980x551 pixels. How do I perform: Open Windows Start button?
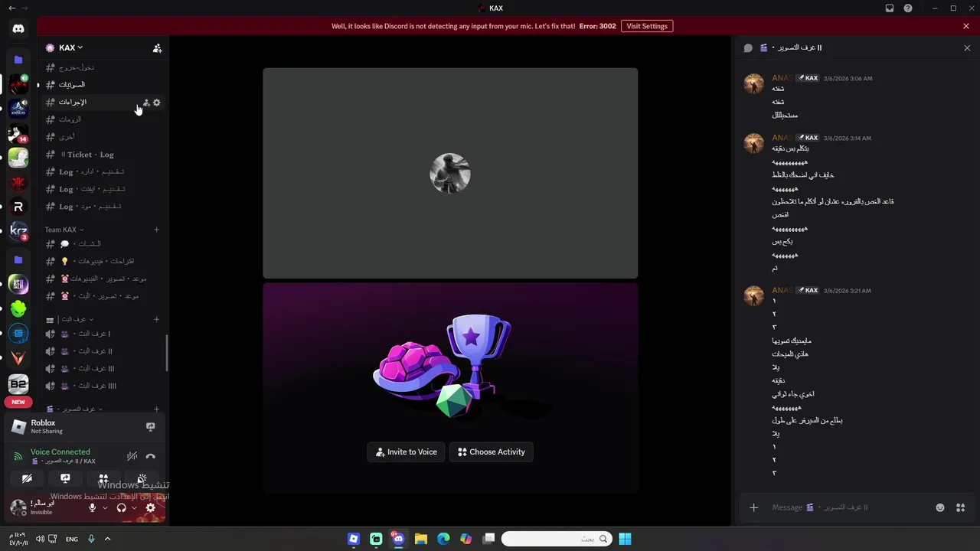pos(625,539)
